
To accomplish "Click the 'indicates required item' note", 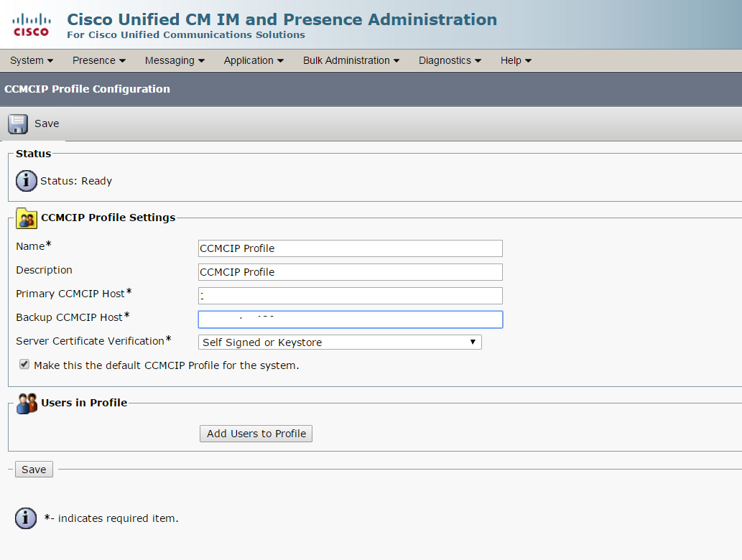I will pos(111,518).
